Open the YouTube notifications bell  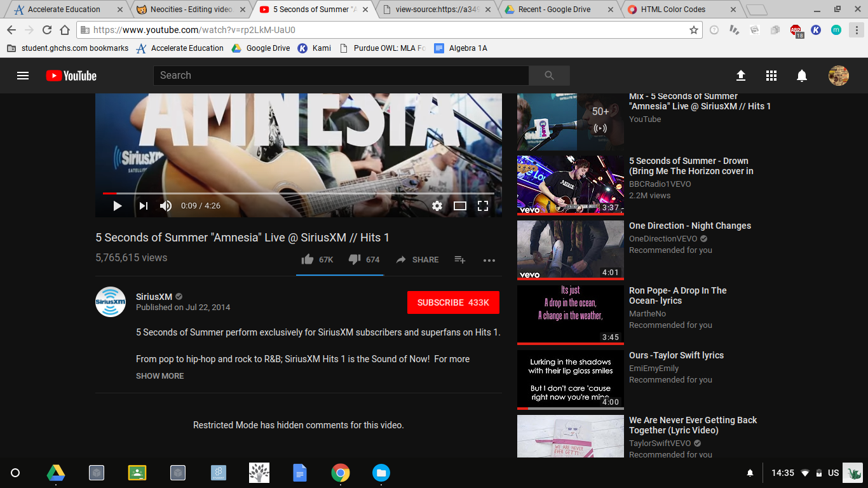[x=802, y=76]
